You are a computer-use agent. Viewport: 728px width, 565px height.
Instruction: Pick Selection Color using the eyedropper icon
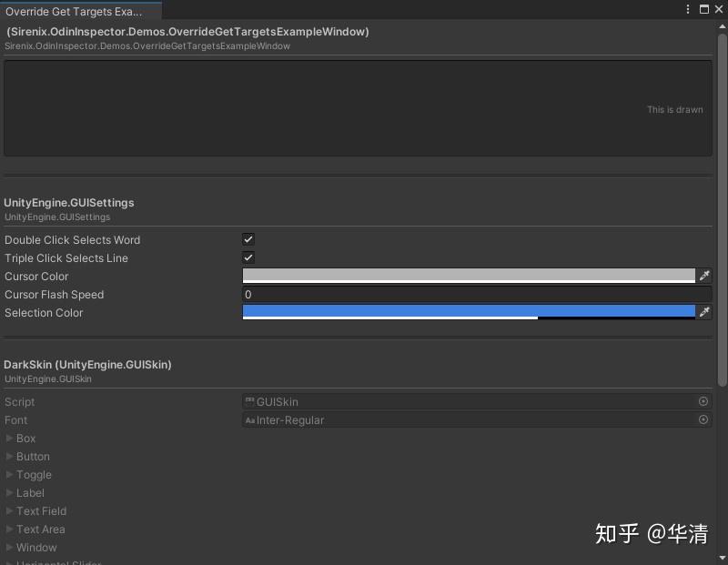pyautogui.click(x=705, y=312)
